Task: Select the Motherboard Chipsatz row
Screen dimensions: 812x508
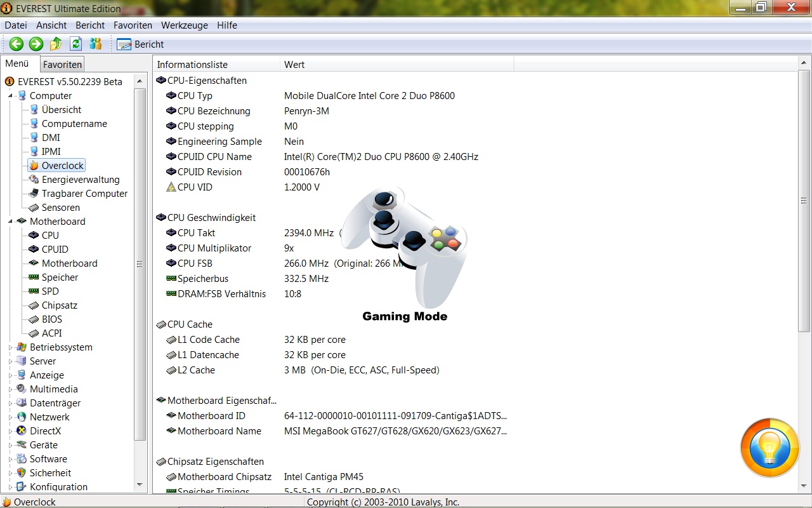Action: pos(334,477)
